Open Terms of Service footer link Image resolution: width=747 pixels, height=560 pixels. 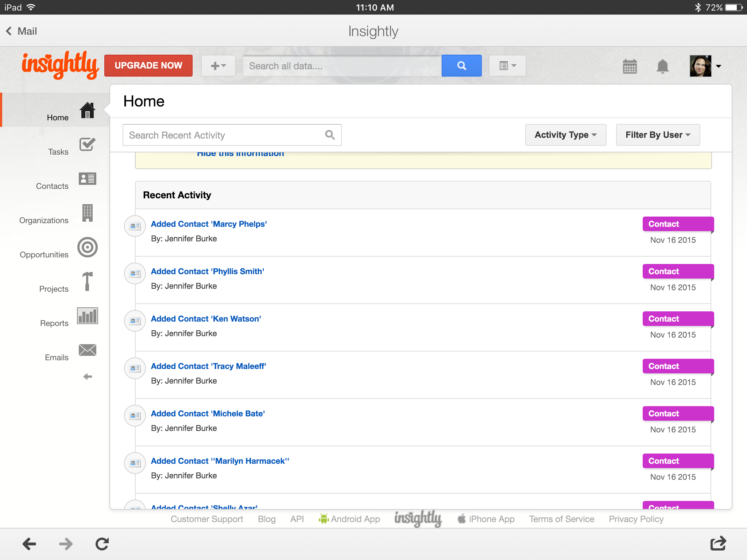562,519
